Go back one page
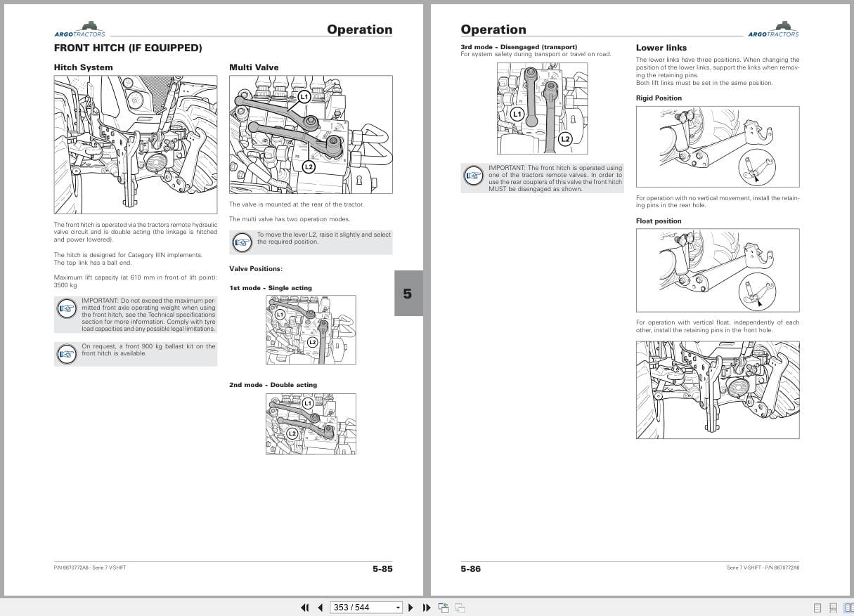 [321, 607]
